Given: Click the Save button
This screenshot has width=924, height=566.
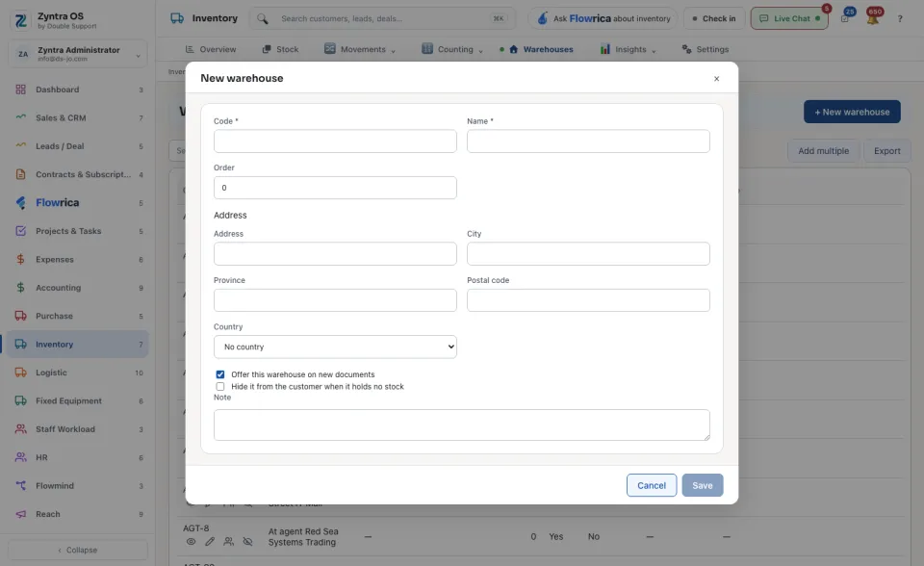Looking at the screenshot, I should (703, 485).
